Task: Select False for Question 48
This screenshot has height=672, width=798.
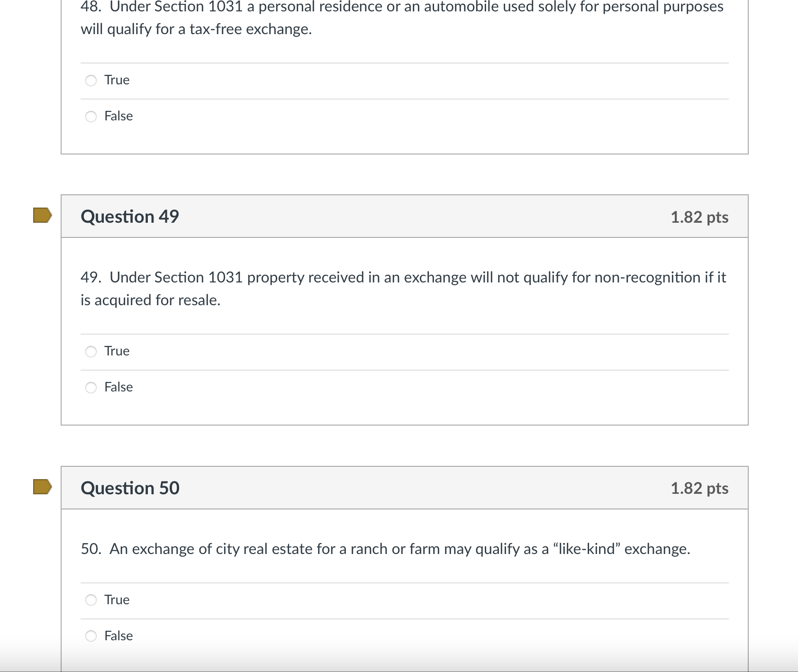Action: [91, 116]
